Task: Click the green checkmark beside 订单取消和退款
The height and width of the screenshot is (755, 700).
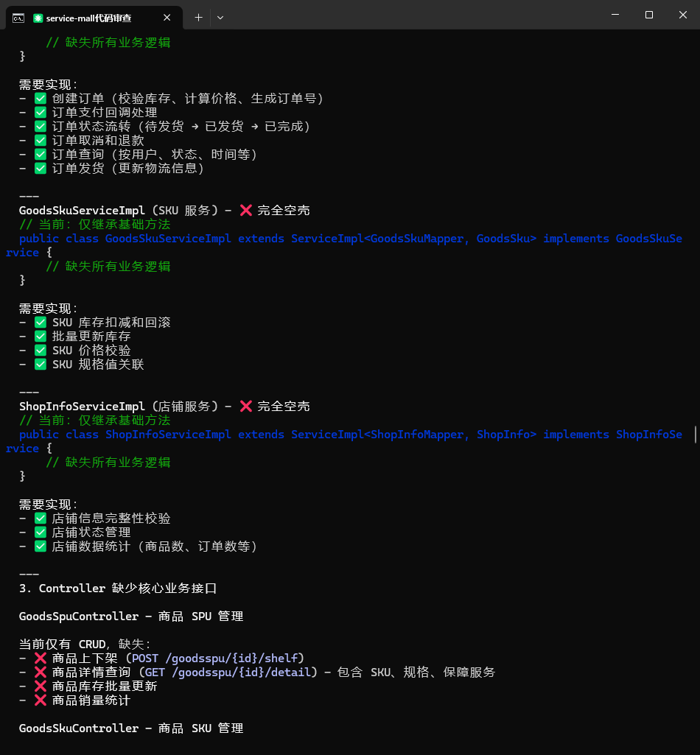Action: [41, 141]
